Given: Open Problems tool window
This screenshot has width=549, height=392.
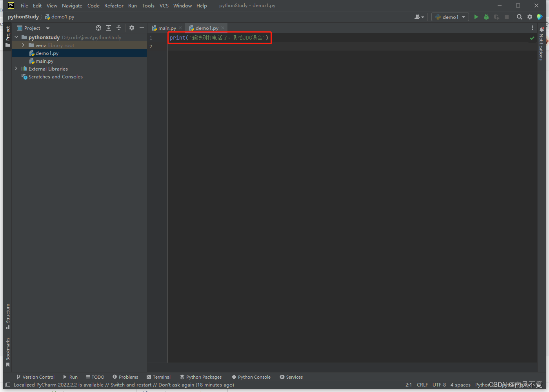Looking at the screenshot, I should click(x=125, y=377).
